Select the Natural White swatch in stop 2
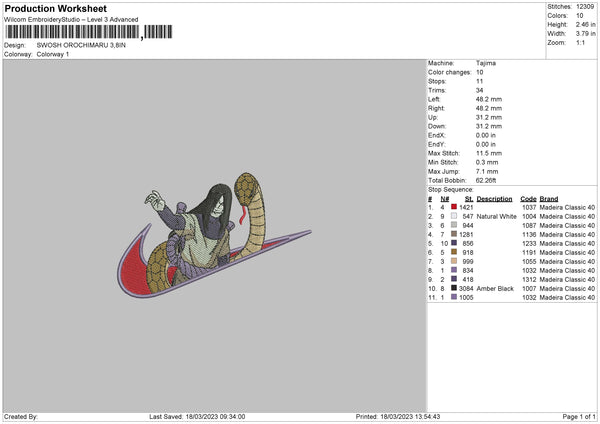Screen dimensions: 600x424 (454, 216)
